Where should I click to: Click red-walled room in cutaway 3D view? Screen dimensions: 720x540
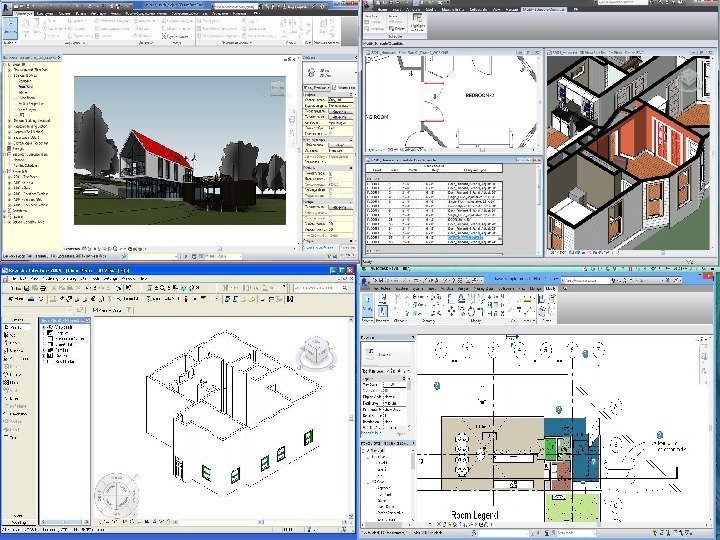tap(643, 138)
